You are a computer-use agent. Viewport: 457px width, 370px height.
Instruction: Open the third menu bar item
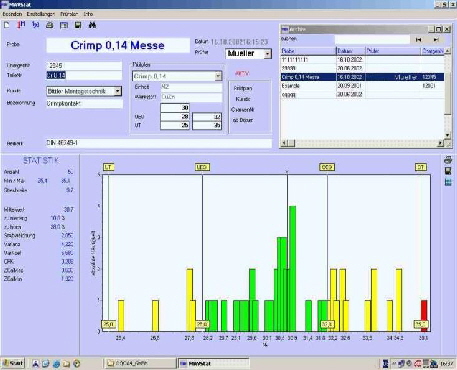click(x=69, y=14)
